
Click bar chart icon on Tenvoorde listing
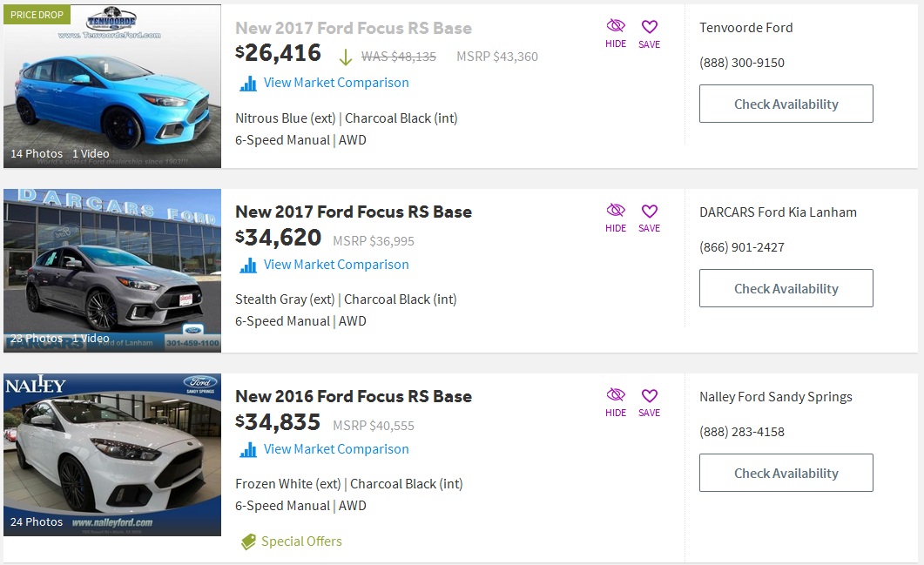click(248, 84)
